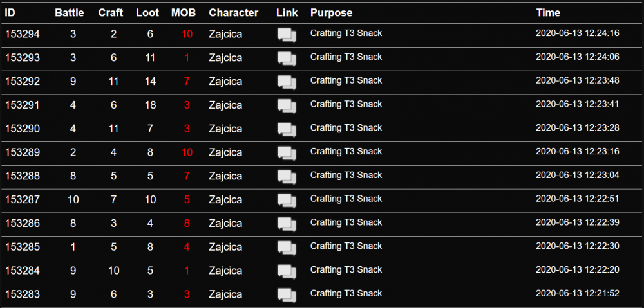The image size is (644, 308).
Task: Open the chat link icon for roll 153290
Action: (x=287, y=129)
